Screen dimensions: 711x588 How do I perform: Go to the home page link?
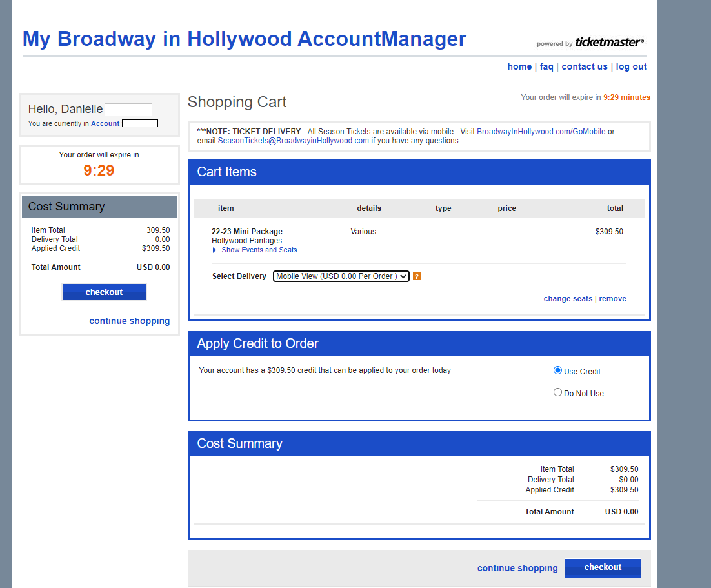pyautogui.click(x=519, y=66)
